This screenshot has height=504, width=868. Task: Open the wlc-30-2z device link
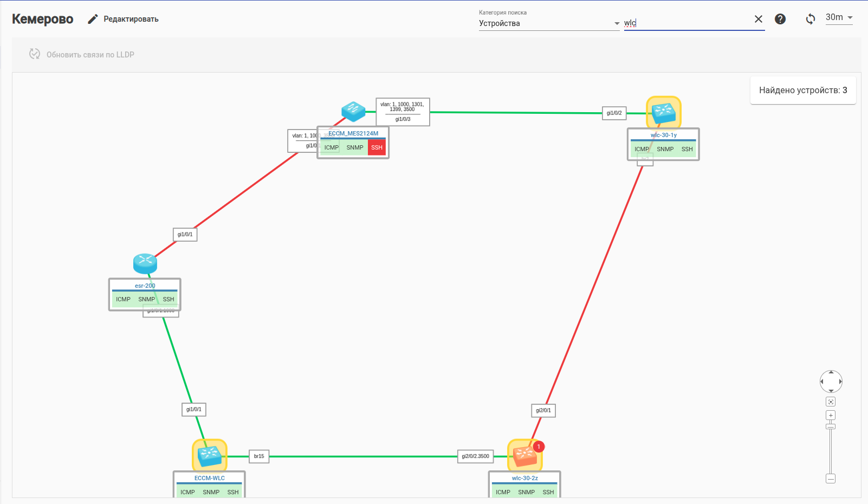tap(525, 478)
